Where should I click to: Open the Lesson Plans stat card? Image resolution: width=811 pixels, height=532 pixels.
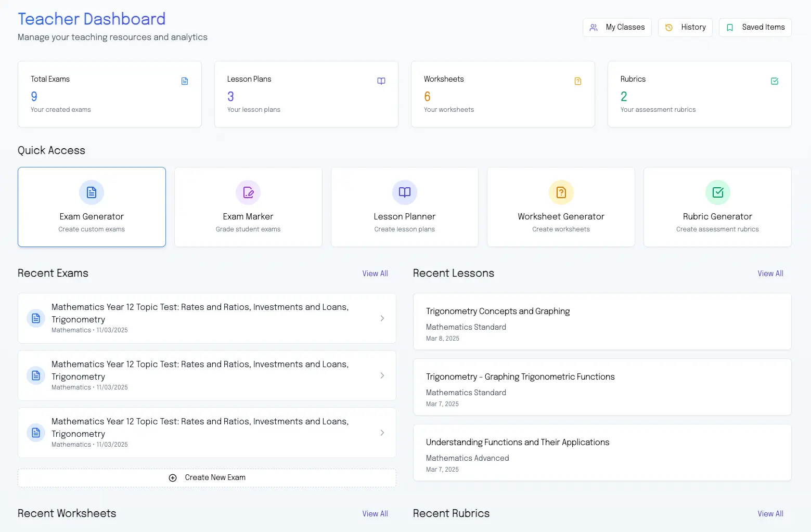pos(306,94)
